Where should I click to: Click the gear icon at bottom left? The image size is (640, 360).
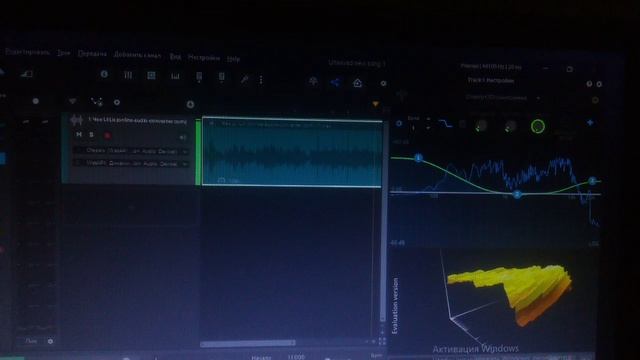[50, 341]
